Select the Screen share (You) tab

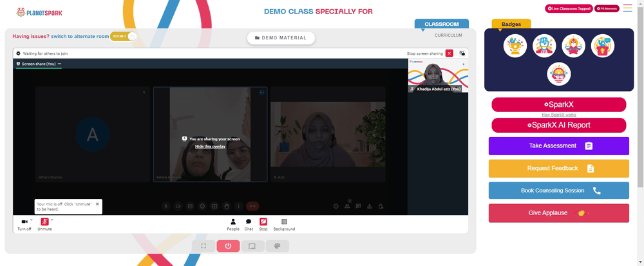click(x=39, y=64)
